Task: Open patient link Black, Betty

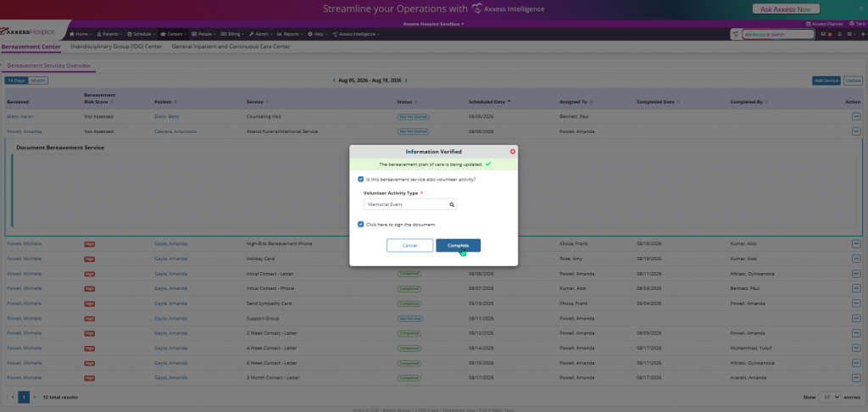Action: [x=167, y=117]
